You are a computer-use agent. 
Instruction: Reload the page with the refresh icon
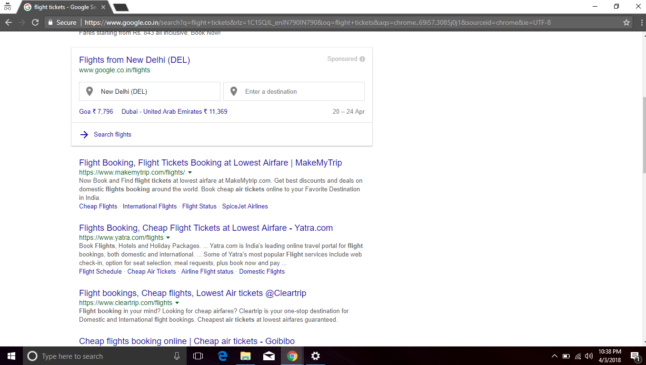click(x=35, y=23)
